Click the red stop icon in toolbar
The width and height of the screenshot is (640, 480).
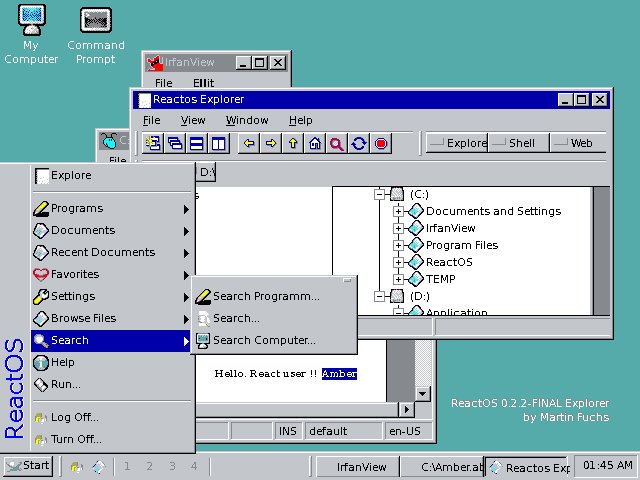[381, 143]
